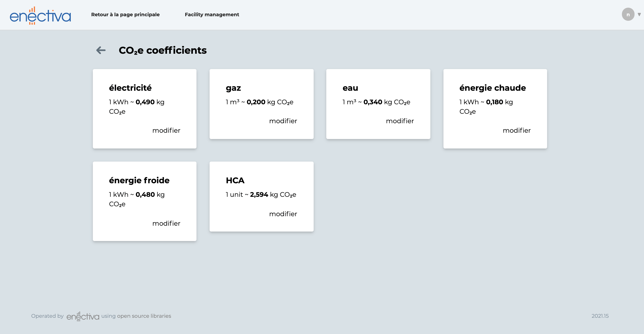Click modifier on the gaz card
The width and height of the screenshot is (644, 334).
283,121
